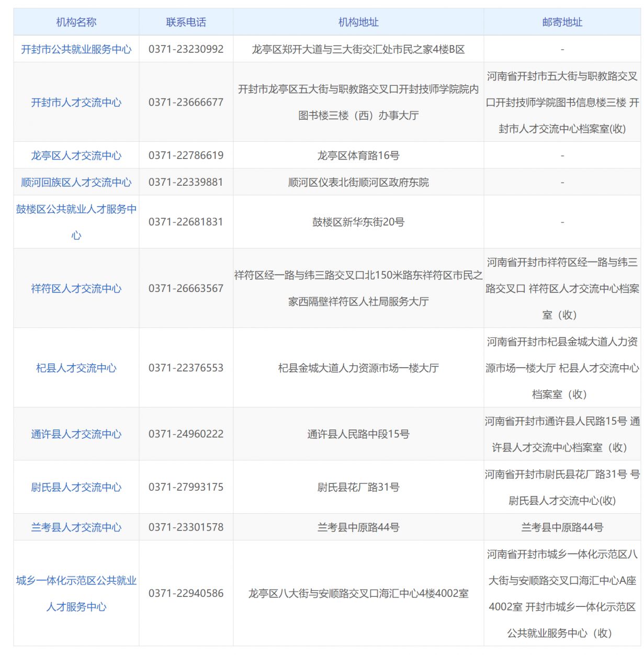The image size is (644, 655).
Task: Click address 祥符区经一路与纬三路交叉口北150米路东祥符区市民之家西隔壁祥符区人社局服务大厅
Action: coord(358,288)
